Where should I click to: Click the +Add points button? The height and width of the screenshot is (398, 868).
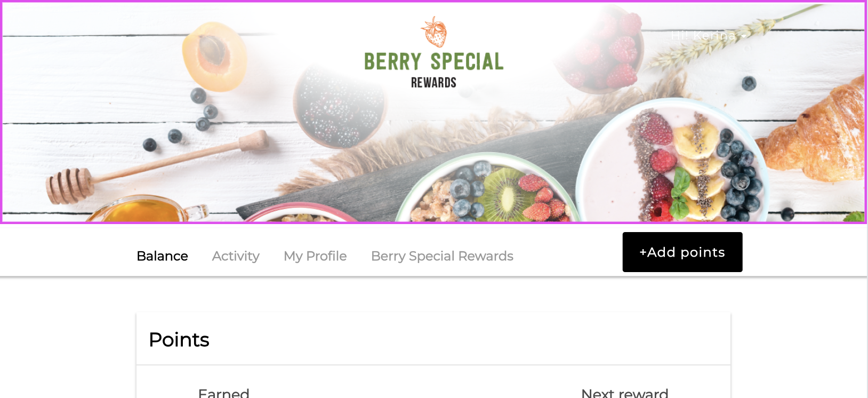click(x=682, y=252)
